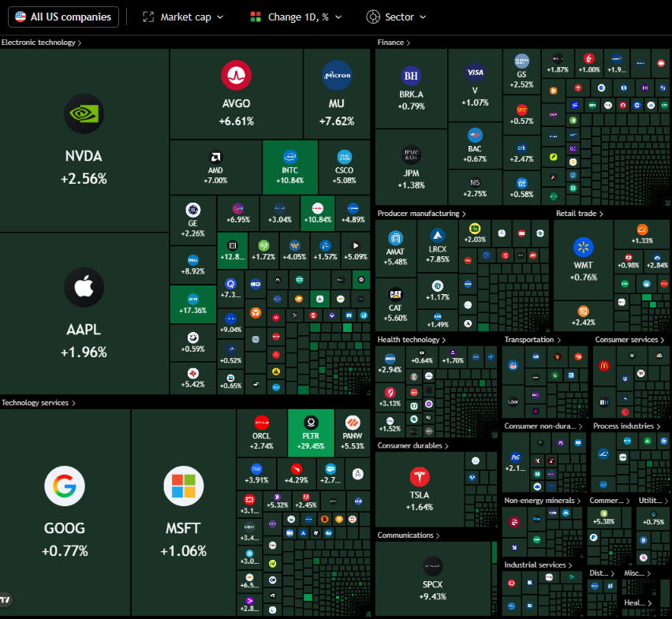Open the Change 1D, % color dropdown
The image size is (672, 619).
pos(296,17)
